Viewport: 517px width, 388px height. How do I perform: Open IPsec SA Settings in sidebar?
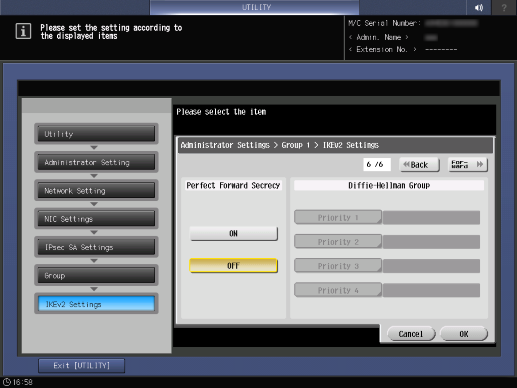click(96, 247)
